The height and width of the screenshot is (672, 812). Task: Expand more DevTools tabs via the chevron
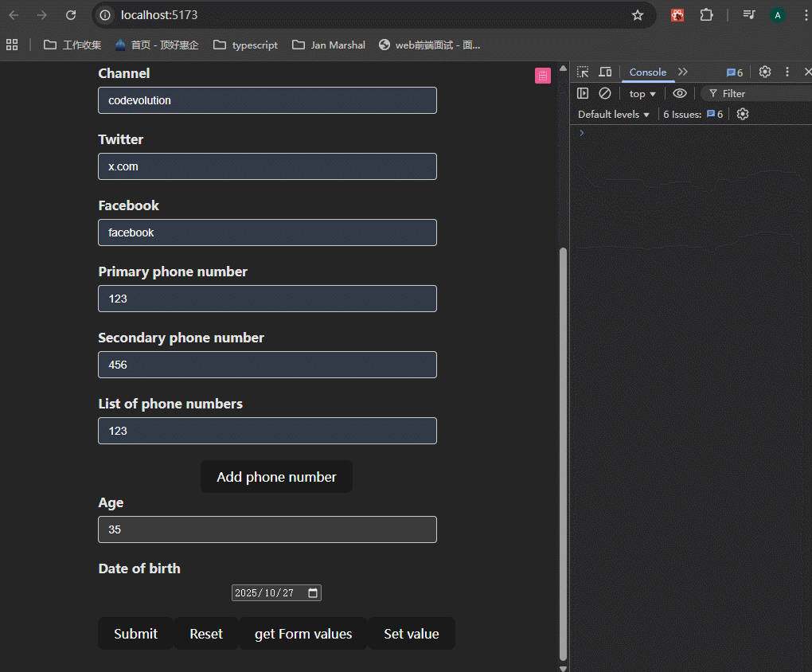point(683,72)
